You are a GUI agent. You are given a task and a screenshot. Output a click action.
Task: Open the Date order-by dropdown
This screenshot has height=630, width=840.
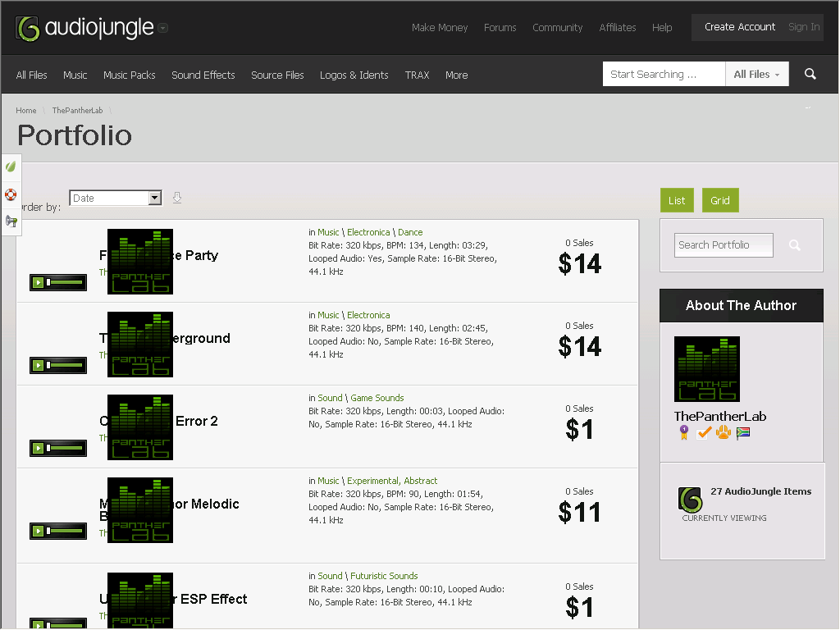pyautogui.click(x=115, y=198)
